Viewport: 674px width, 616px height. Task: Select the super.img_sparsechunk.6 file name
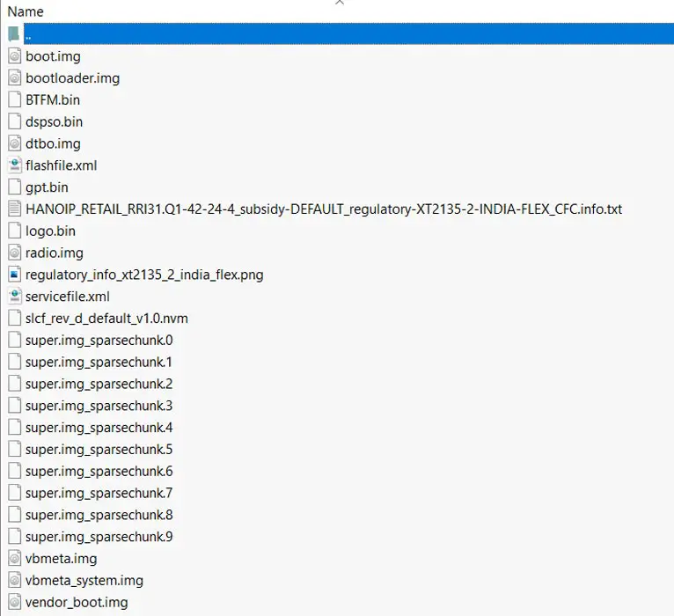point(99,472)
